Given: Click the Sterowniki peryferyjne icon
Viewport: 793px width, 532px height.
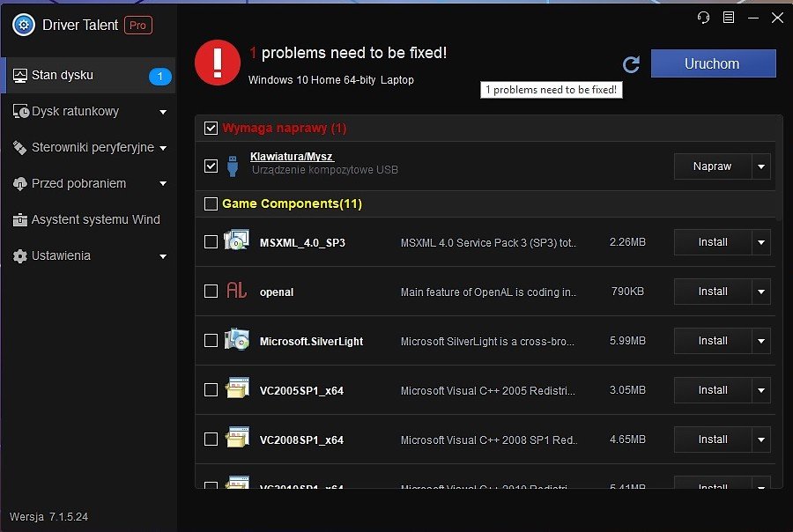Looking at the screenshot, I should click(19, 148).
